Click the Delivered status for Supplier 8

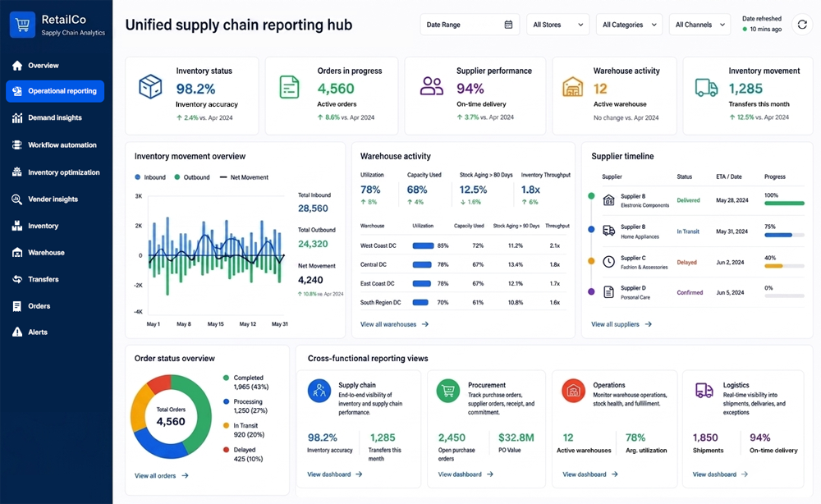click(x=688, y=200)
